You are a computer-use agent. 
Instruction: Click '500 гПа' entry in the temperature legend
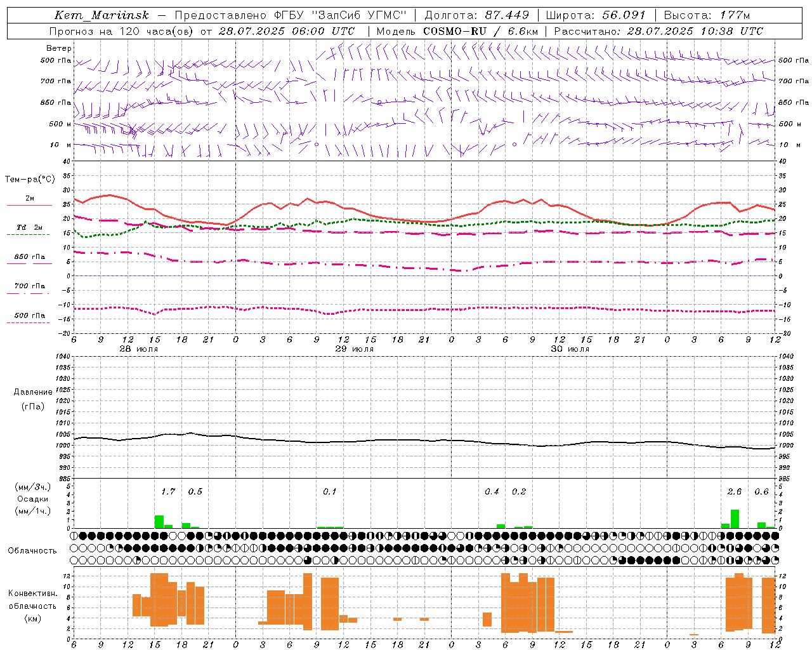point(29,315)
